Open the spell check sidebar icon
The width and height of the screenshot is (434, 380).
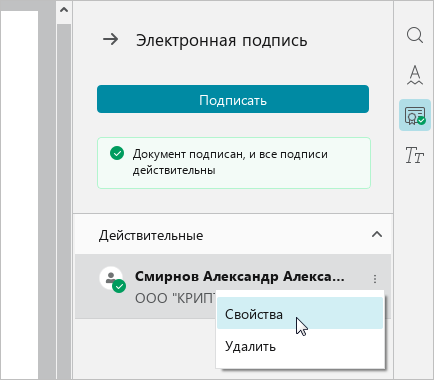pyautogui.click(x=415, y=75)
